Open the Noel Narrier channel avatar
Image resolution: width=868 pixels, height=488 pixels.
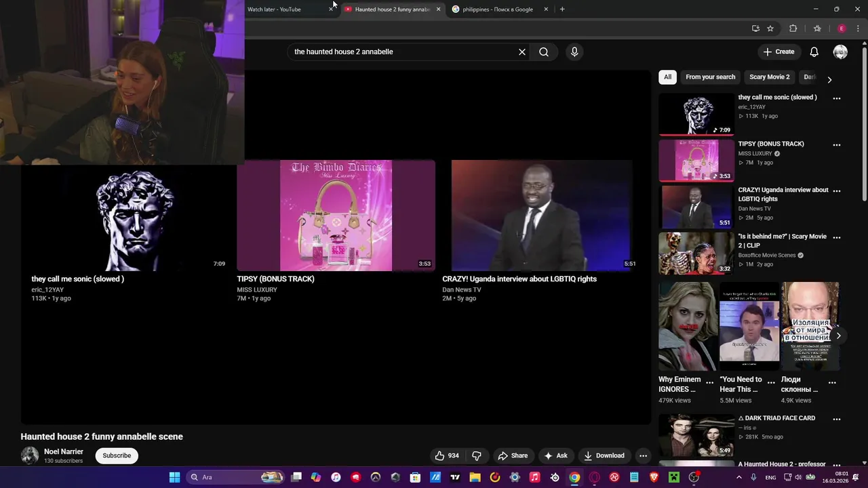point(30,455)
